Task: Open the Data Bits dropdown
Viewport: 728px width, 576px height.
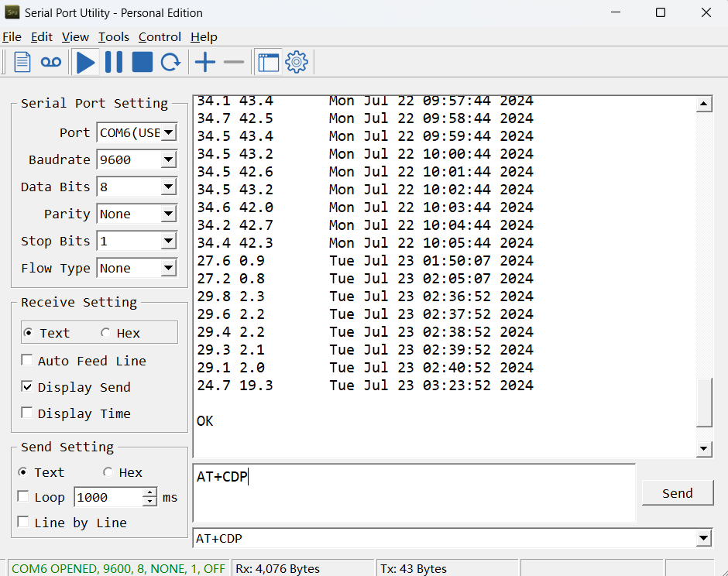Action: 169,187
